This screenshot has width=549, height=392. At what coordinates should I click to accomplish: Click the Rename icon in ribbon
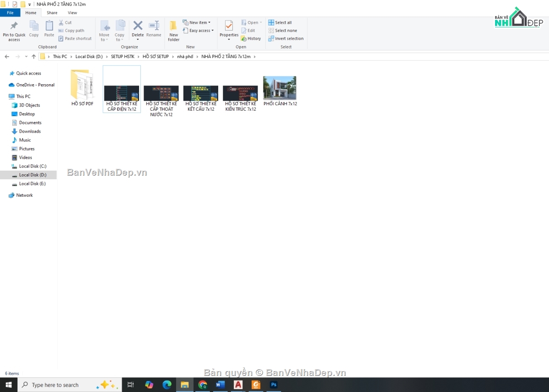coord(154,26)
